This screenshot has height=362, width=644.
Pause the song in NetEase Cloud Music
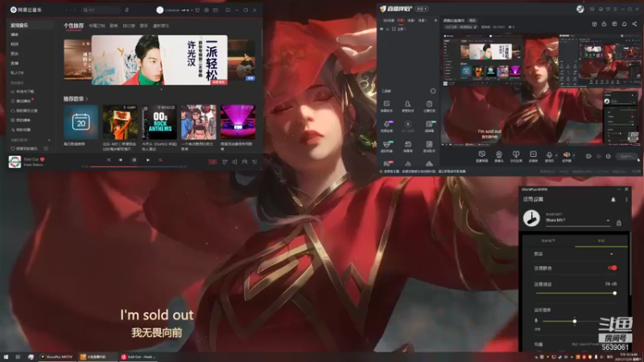(134, 160)
